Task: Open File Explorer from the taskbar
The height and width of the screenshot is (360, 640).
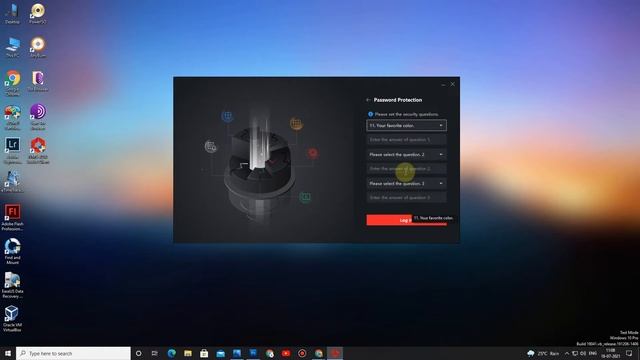Action: click(188, 353)
